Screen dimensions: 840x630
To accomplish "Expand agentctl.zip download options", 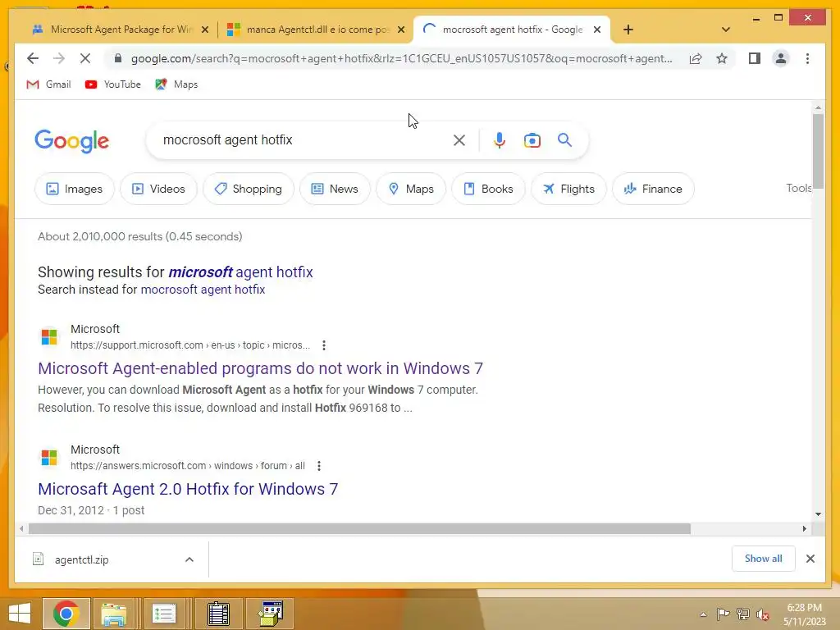I will [189, 559].
